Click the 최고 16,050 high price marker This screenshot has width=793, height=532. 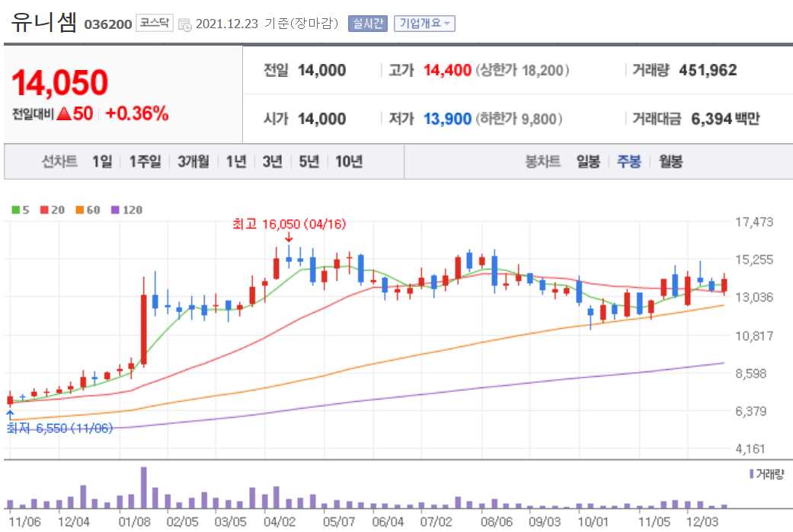288,225
